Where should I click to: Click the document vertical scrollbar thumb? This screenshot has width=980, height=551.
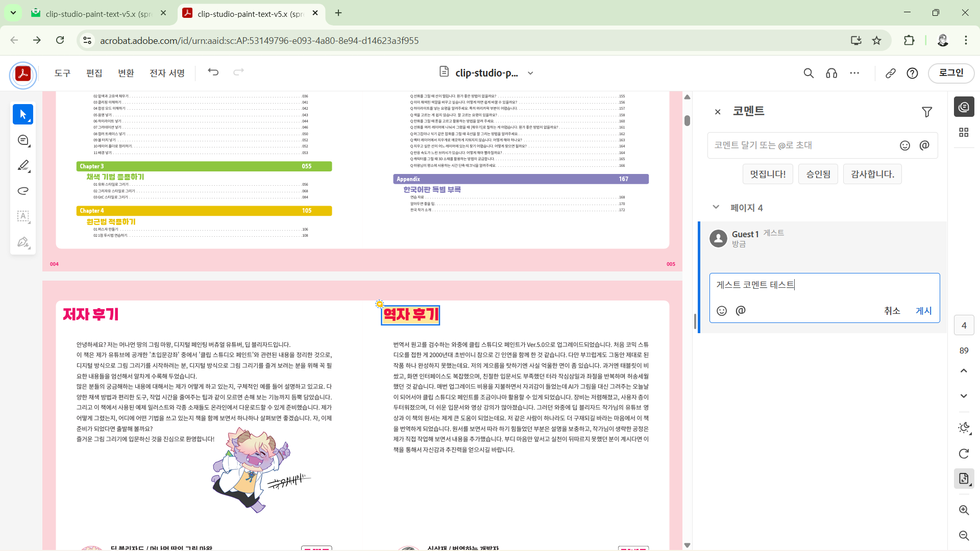(x=687, y=120)
